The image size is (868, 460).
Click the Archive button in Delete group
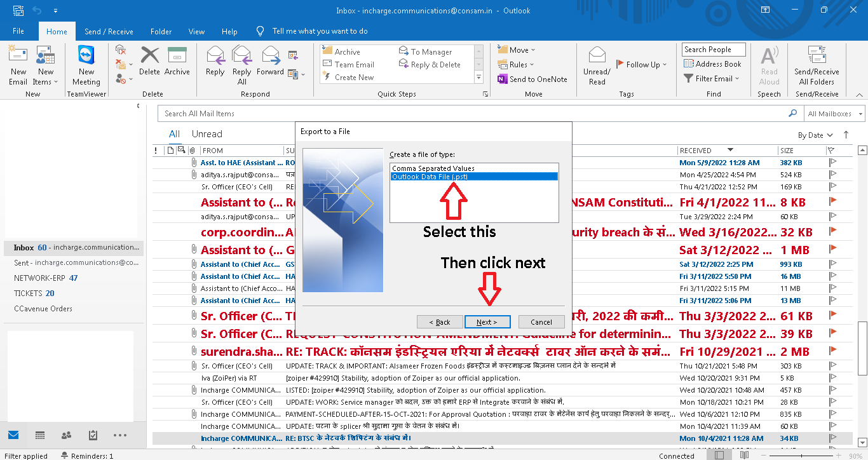tap(177, 62)
